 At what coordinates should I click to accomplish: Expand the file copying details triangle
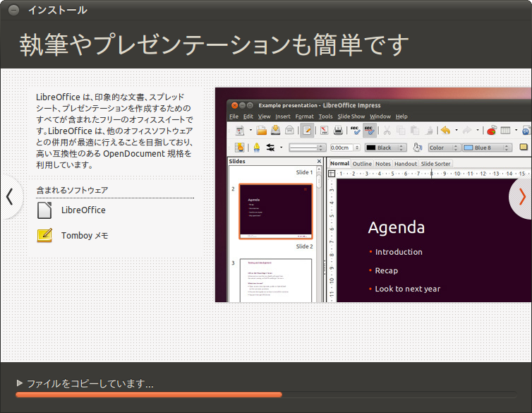(x=19, y=383)
